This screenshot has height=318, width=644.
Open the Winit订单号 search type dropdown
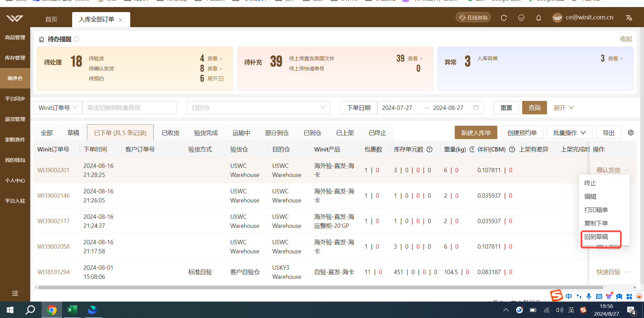58,108
